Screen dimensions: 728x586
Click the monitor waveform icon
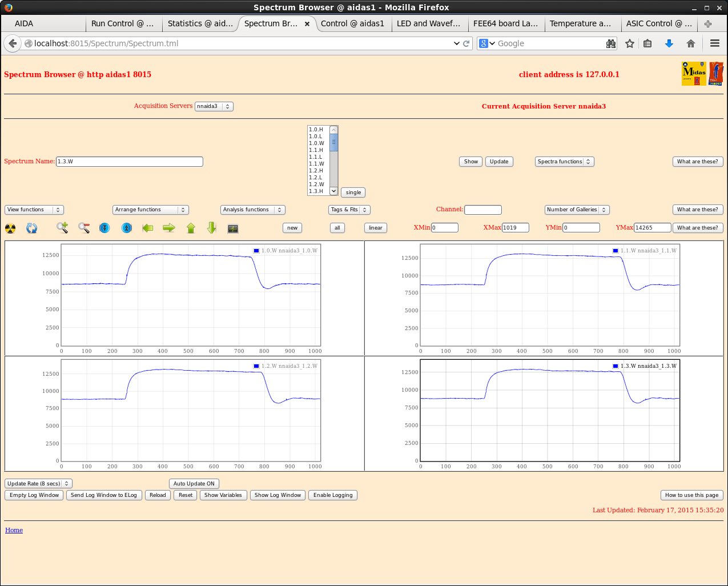[233, 228]
